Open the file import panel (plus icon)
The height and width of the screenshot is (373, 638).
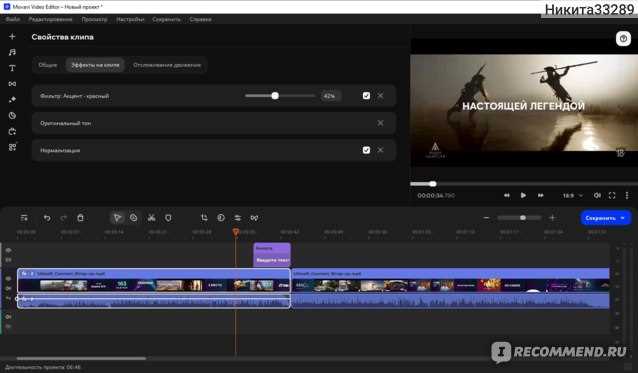click(x=12, y=37)
